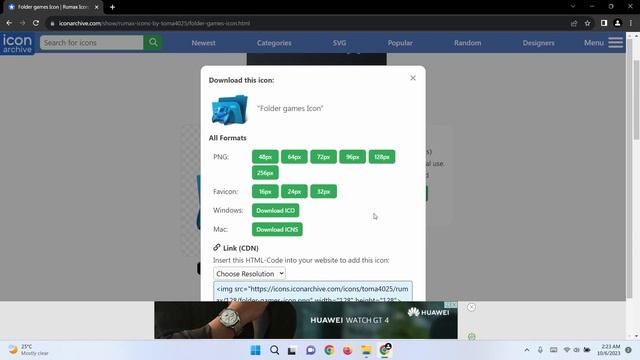Open the clock and date
640x360 pixels.
[609, 350]
